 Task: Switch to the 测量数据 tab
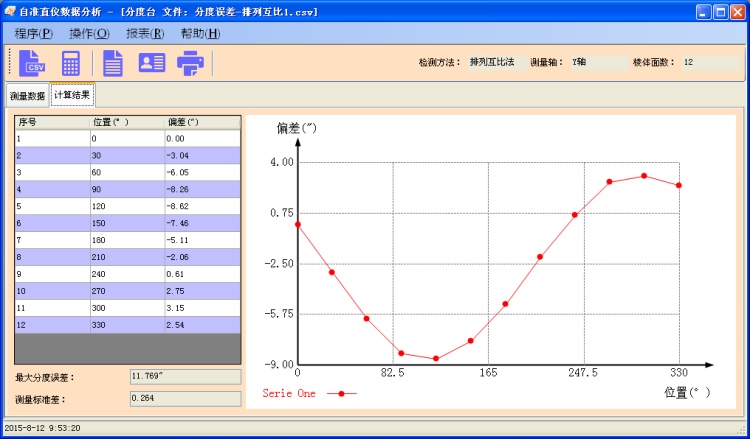coord(27,96)
